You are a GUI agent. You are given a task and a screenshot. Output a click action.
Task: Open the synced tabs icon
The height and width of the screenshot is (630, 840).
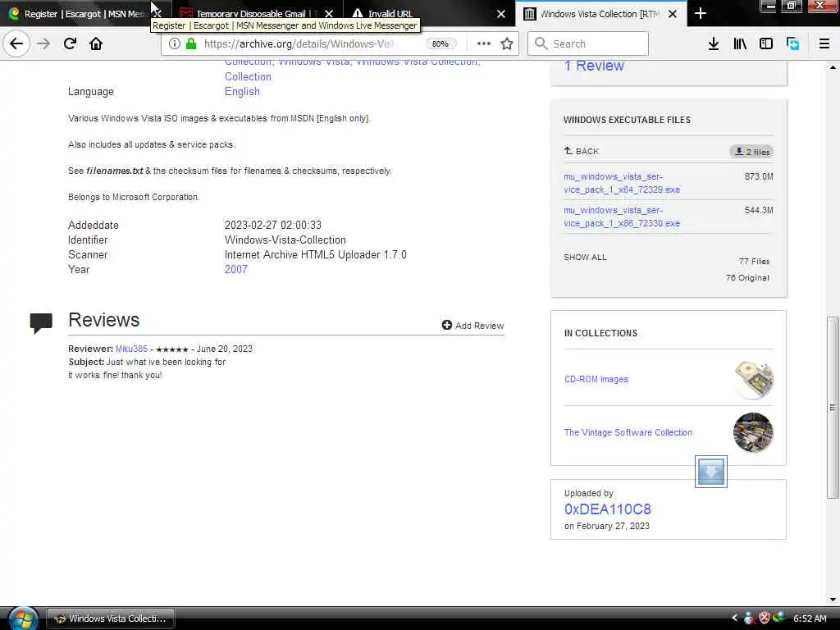[x=793, y=44]
